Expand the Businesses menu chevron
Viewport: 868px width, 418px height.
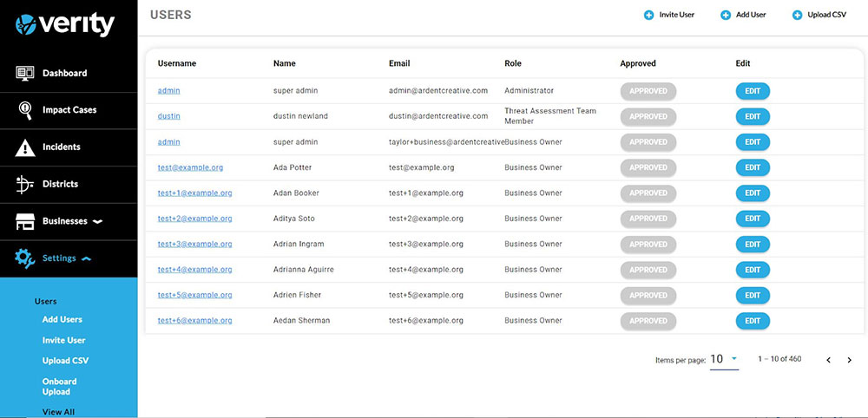(x=98, y=221)
